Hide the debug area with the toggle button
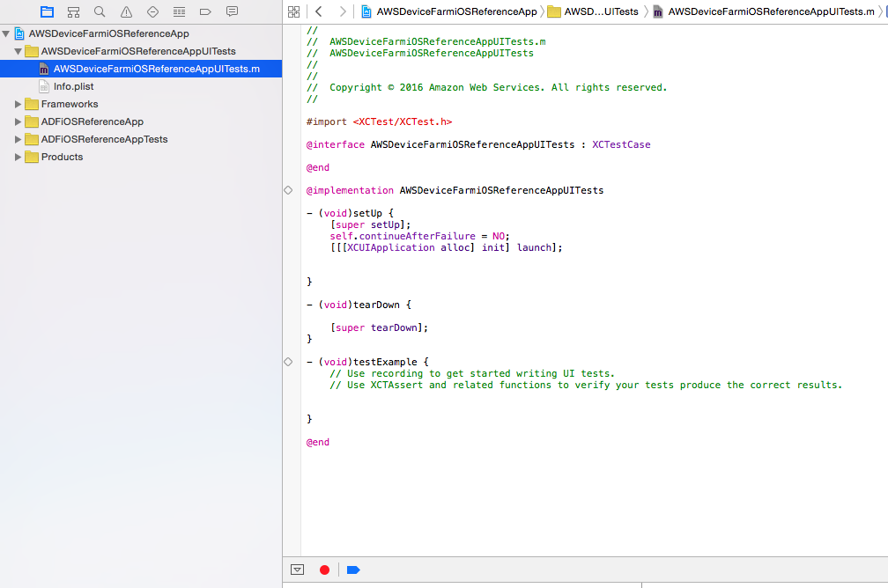Viewport: 888px width, 588px height. (297, 570)
